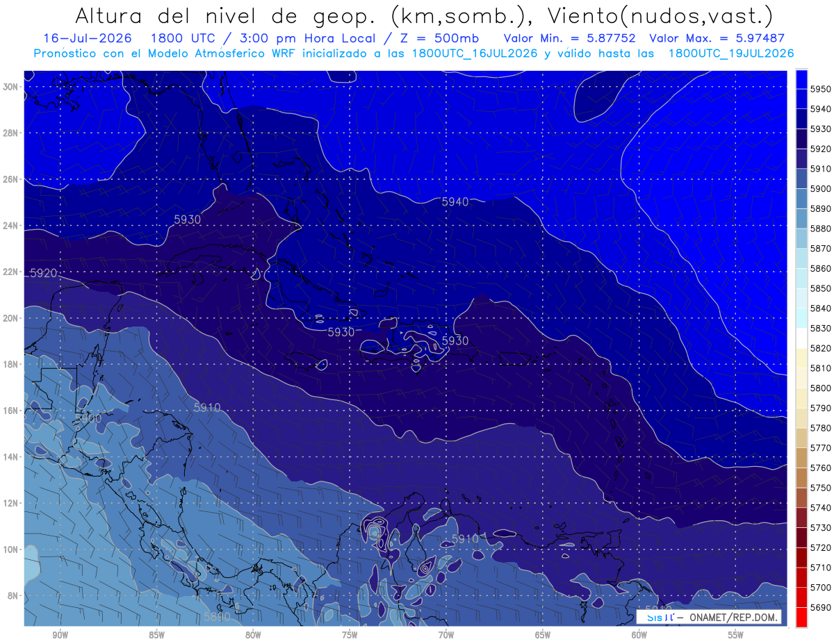834x644 pixels.
Task: Click the 65W longitude axis label
Action: point(543,635)
